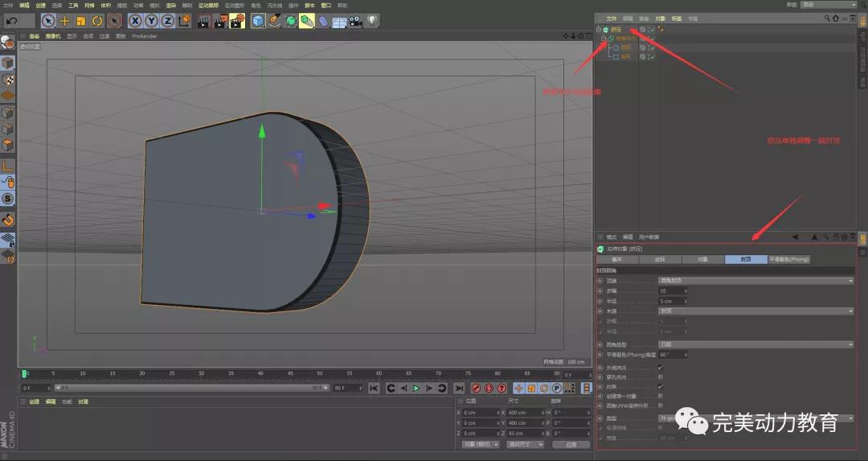Open the 顶端 (start cap) dropdown
Image resolution: width=868 pixels, height=461 pixels.
[x=755, y=281]
